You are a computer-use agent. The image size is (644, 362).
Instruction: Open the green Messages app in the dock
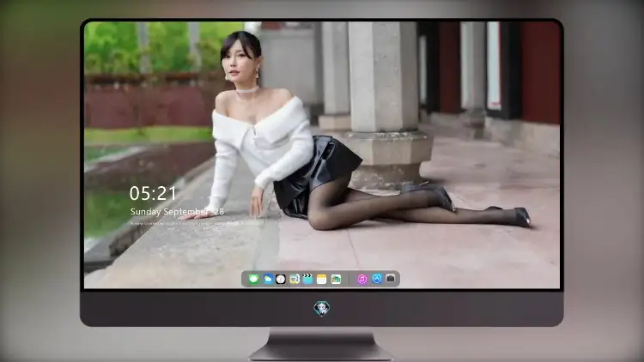pos(253,279)
